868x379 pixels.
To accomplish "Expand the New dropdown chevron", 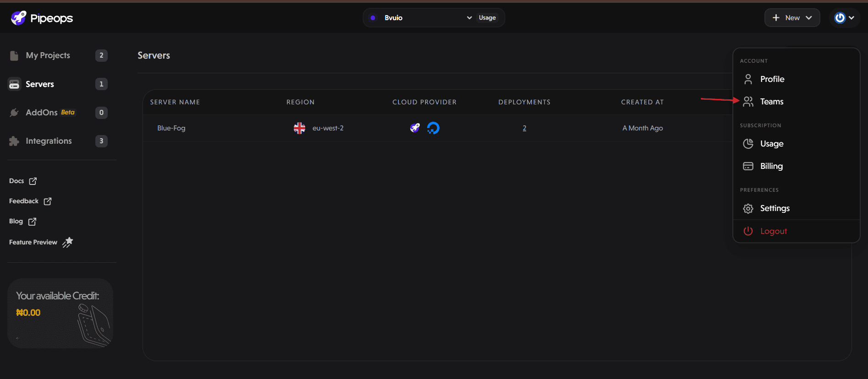I will tap(809, 18).
